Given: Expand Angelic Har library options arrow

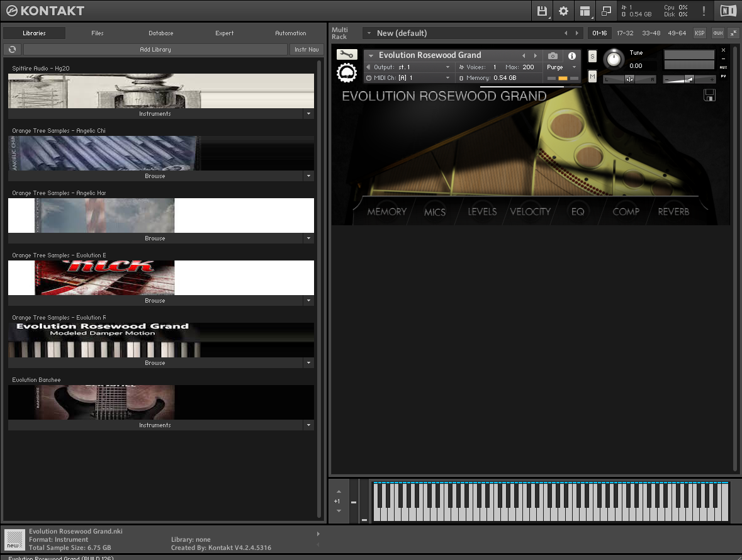Looking at the screenshot, I should [x=308, y=238].
